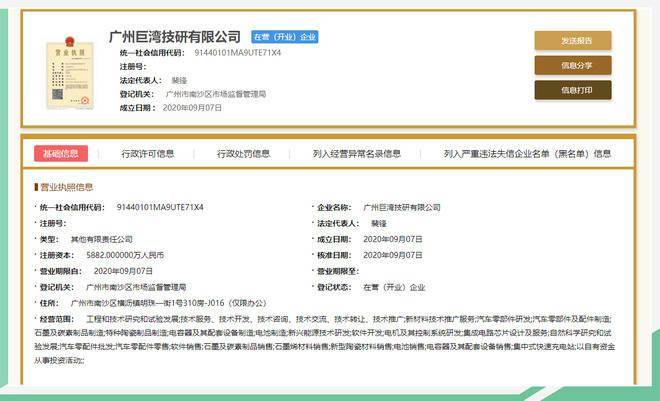The height and width of the screenshot is (401, 660).
Task: Click the credit code in 营业执照信息 section
Action: (x=160, y=207)
